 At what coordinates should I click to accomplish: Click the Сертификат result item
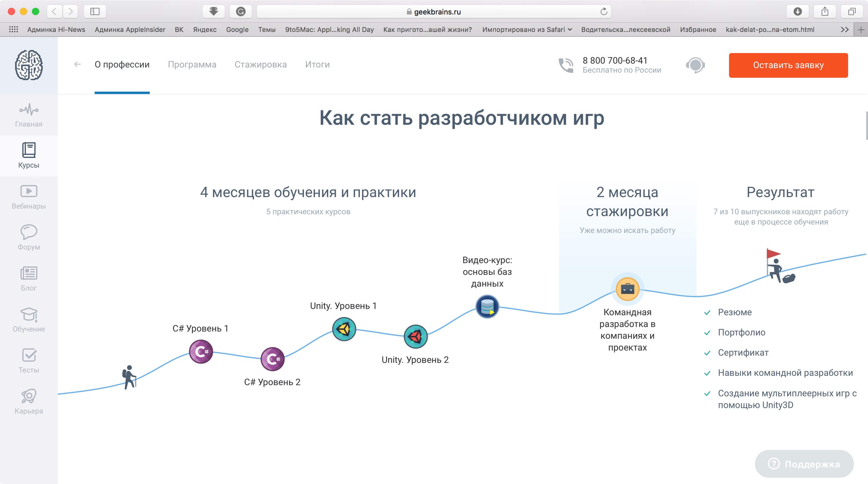743,353
